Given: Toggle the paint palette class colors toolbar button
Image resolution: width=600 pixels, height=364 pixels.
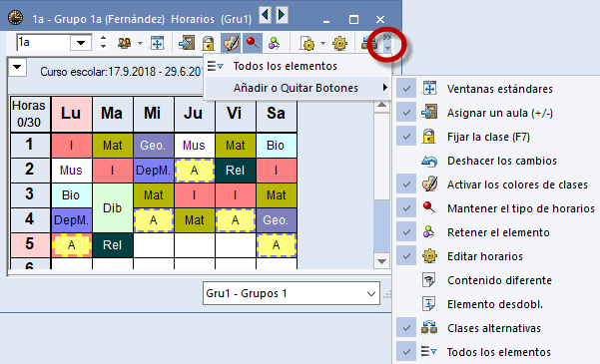Looking at the screenshot, I should click(231, 43).
